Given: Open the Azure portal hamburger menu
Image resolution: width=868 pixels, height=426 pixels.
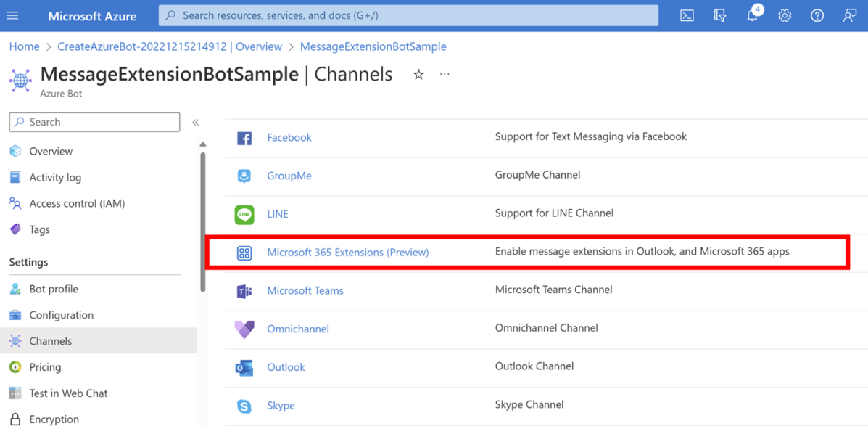Looking at the screenshot, I should point(12,16).
